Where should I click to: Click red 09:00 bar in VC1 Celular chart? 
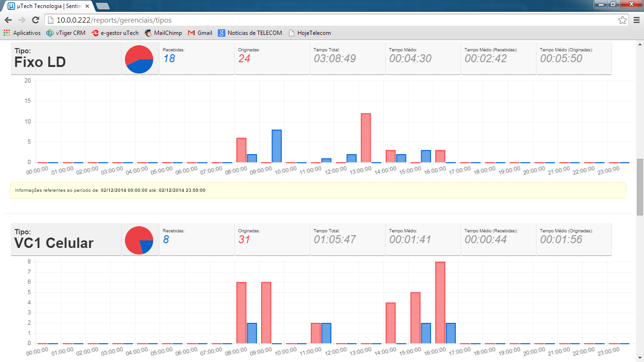click(266, 313)
